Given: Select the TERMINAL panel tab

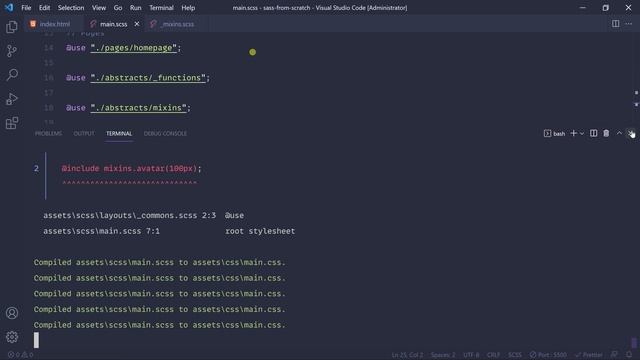Looking at the screenshot, I should click(119, 133).
